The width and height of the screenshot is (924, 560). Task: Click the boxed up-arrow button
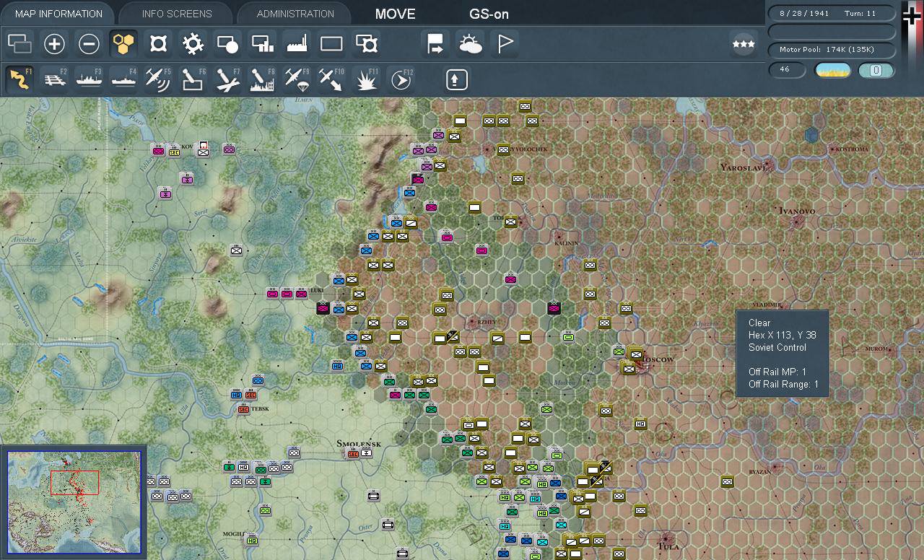tap(457, 79)
